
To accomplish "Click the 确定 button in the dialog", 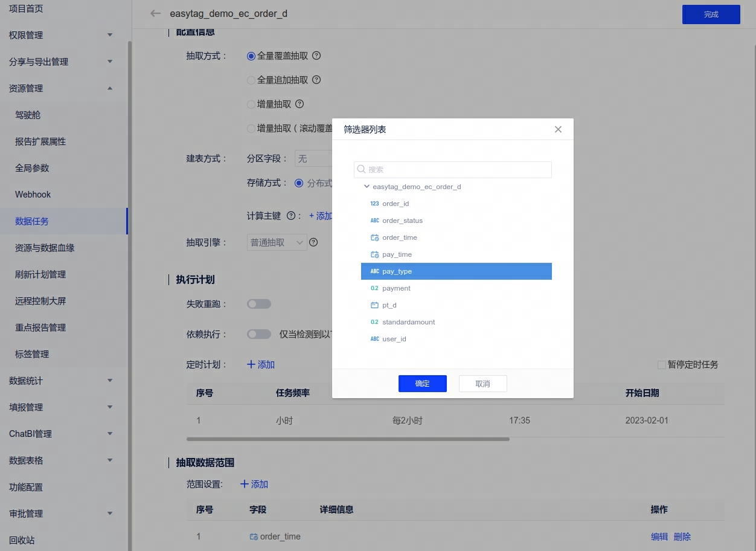I will (x=422, y=384).
